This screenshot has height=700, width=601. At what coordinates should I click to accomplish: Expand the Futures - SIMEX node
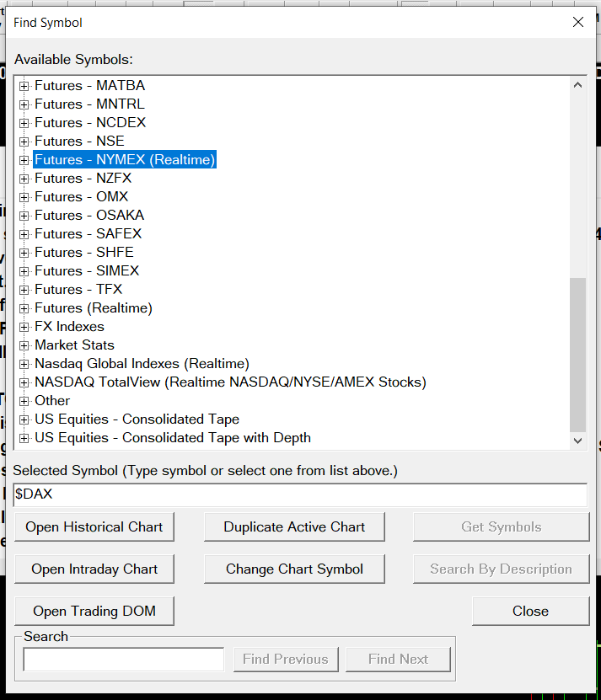[24, 271]
